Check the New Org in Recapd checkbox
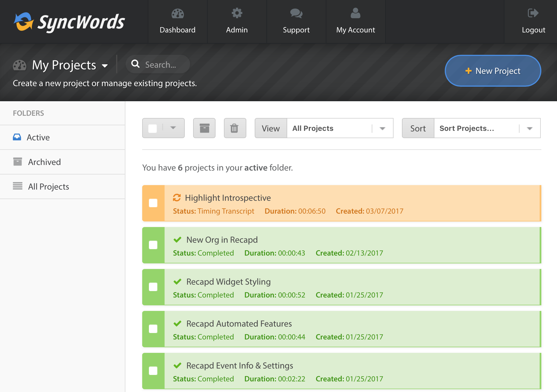This screenshot has width=557, height=392. 153,245
